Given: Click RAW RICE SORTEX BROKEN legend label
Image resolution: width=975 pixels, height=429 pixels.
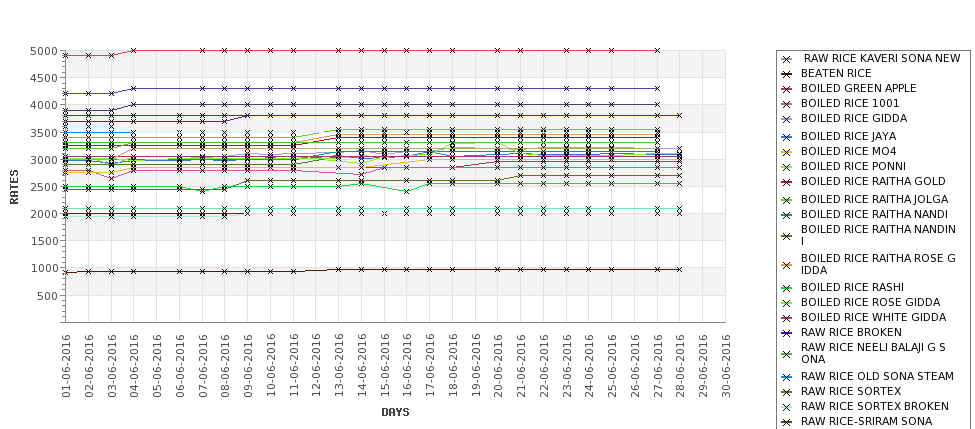Looking at the screenshot, I should 874,406.
